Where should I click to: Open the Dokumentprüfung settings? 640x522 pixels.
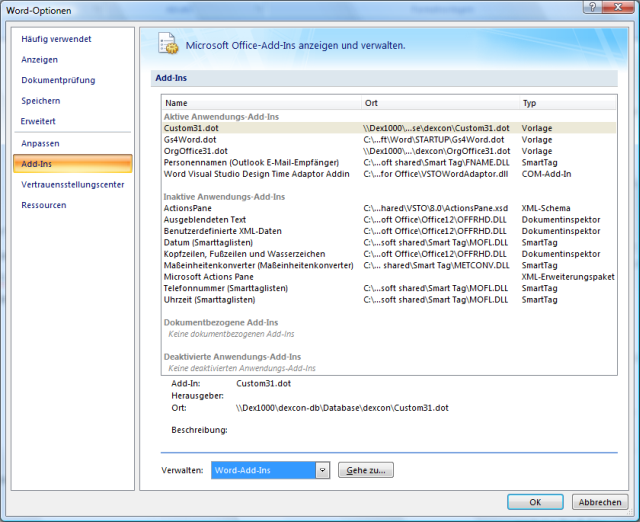(58, 80)
